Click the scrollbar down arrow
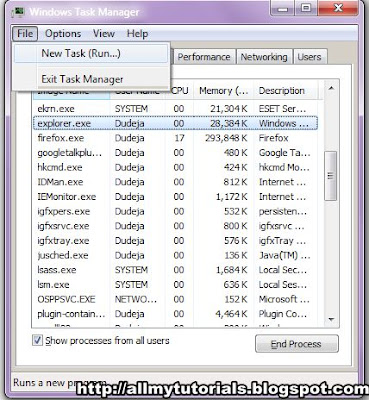Screen dimensions: 369x400 click(x=331, y=319)
